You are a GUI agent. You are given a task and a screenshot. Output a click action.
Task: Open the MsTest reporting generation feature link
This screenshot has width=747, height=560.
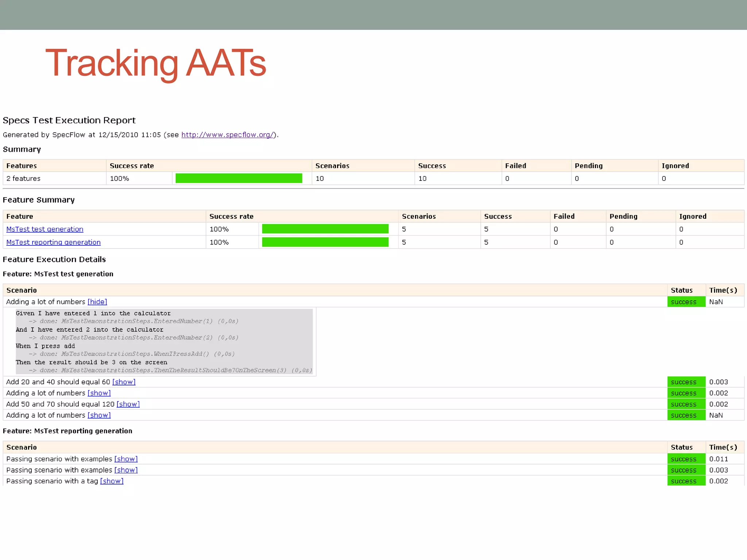pos(53,242)
